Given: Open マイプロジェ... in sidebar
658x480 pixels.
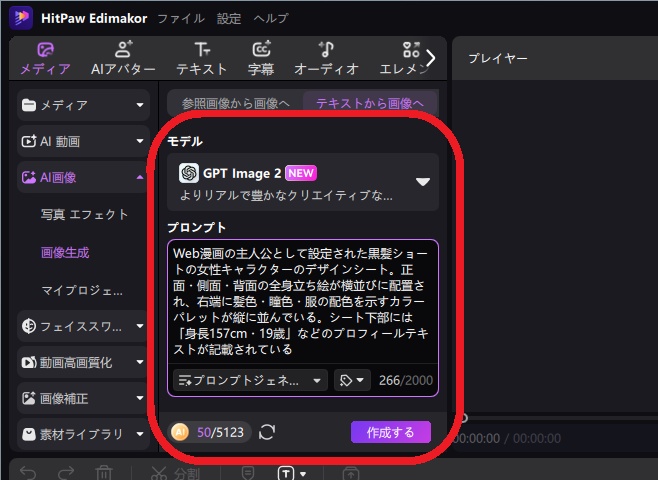Looking at the screenshot, I should [82, 290].
